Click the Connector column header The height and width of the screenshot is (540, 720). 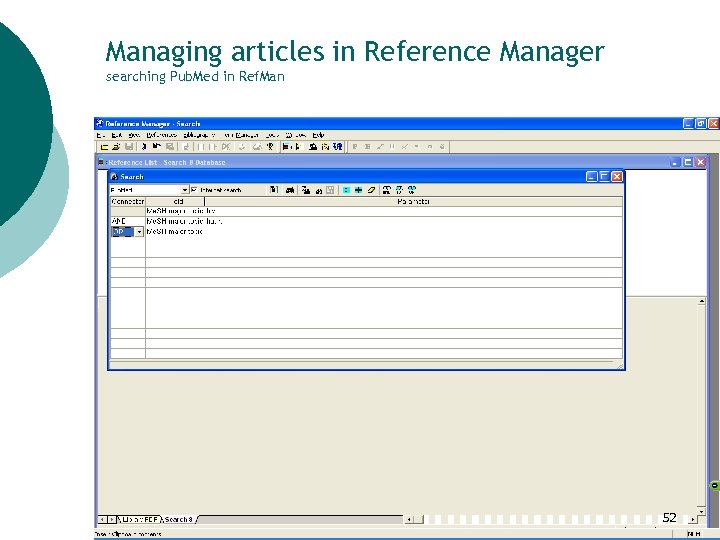(128, 201)
